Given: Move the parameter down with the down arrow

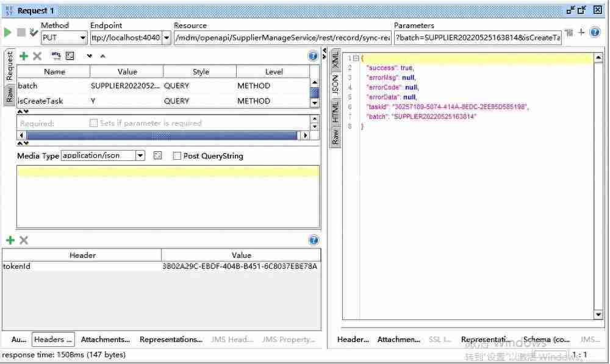Looking at the screenshot, I should pyautogui.click(x=90, y=56).
